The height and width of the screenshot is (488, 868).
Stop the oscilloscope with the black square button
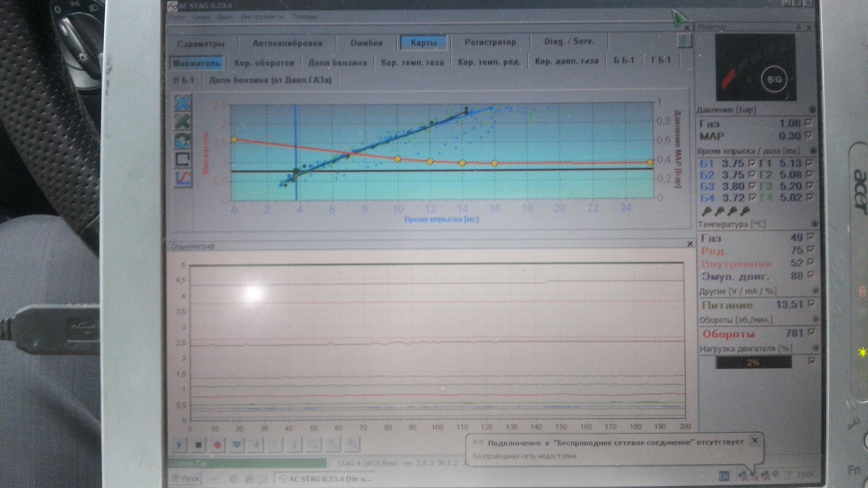(198, 445)
